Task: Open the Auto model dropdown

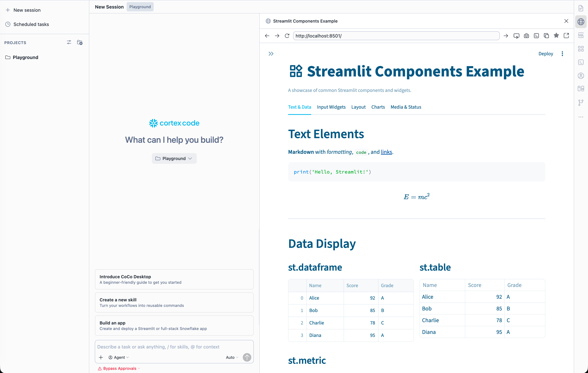Action: point(232,357)
